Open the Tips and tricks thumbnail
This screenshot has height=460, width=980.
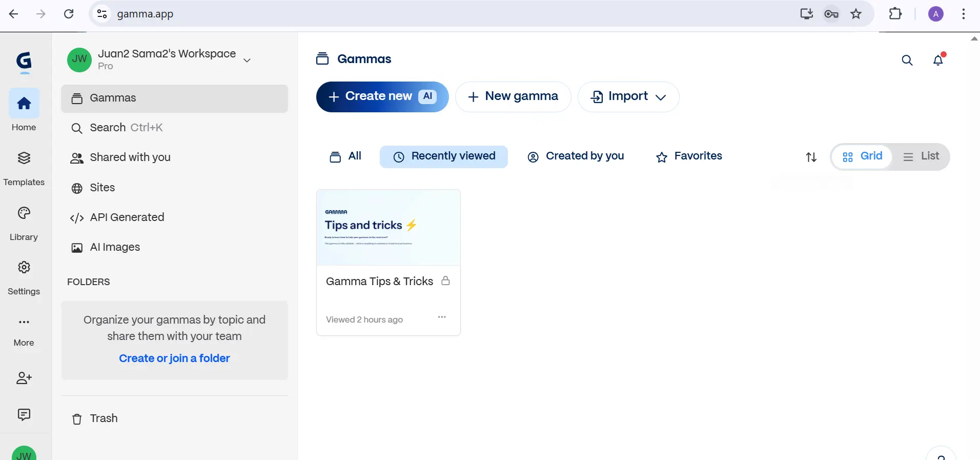(389, 228)
